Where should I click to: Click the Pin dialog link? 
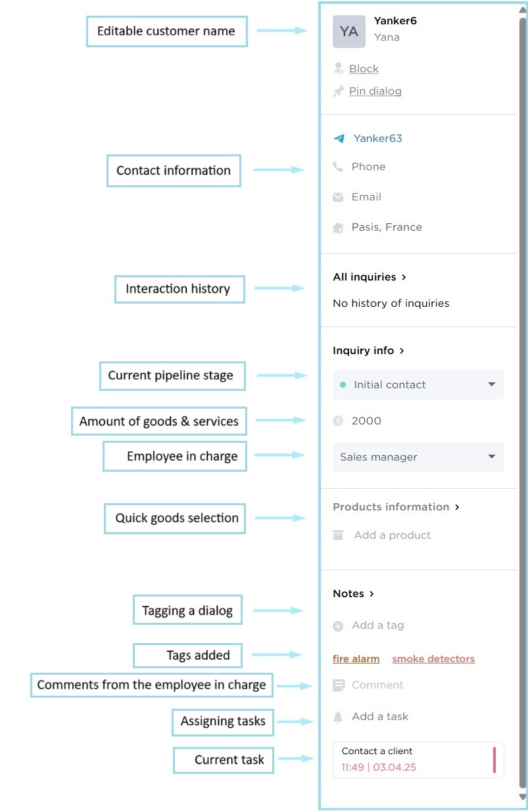(375, 91)
